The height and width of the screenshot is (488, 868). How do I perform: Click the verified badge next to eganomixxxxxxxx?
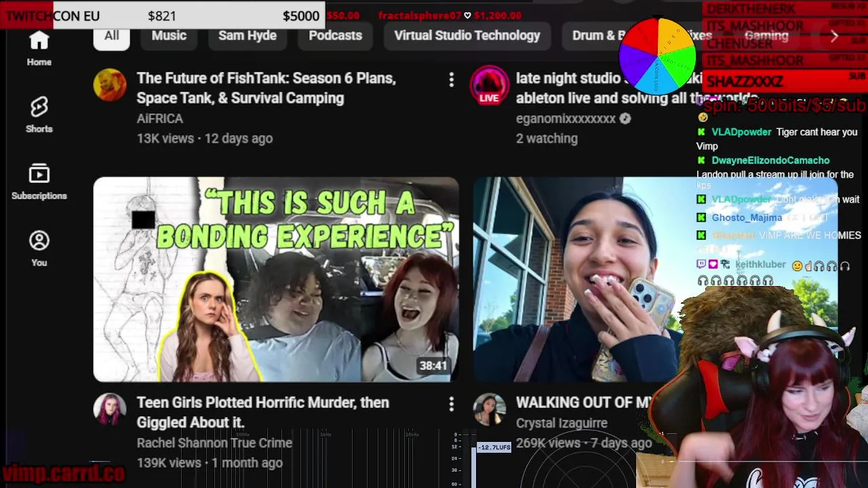pos(625,119)
